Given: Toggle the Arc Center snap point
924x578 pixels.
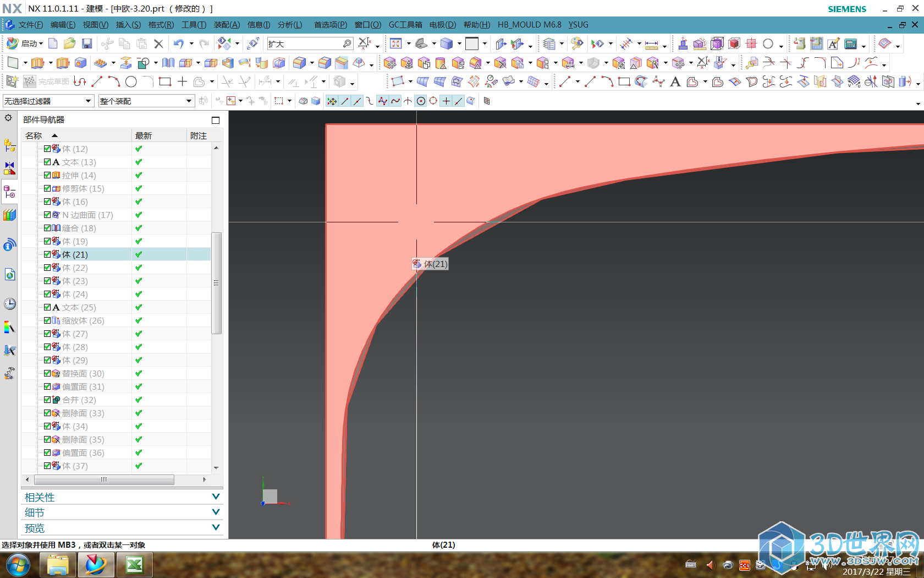Looking at the screenshot, I should click(421, 101).
